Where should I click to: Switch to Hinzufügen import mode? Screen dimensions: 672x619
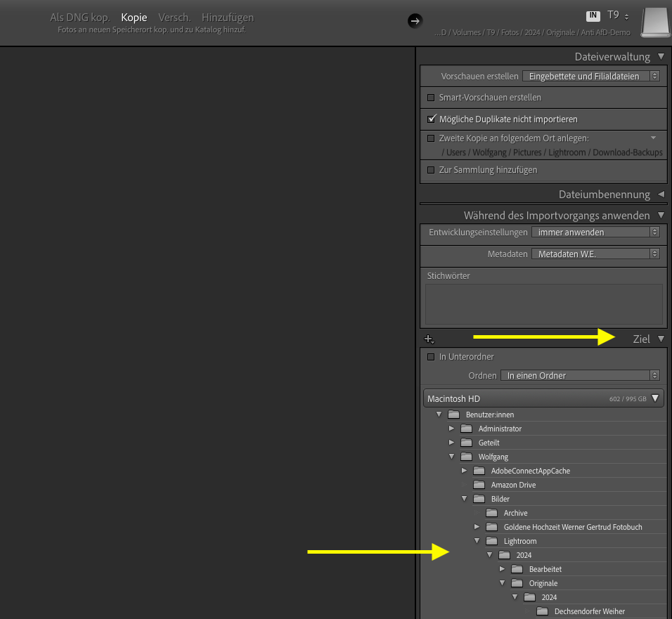click(x=227, y=17)
